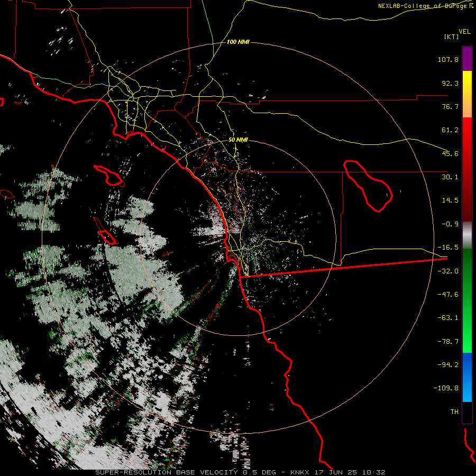Viewport: 476px width, 476px height.
Task: Click the 30.1 velocity scale value
Action: [x=450, y=177]
